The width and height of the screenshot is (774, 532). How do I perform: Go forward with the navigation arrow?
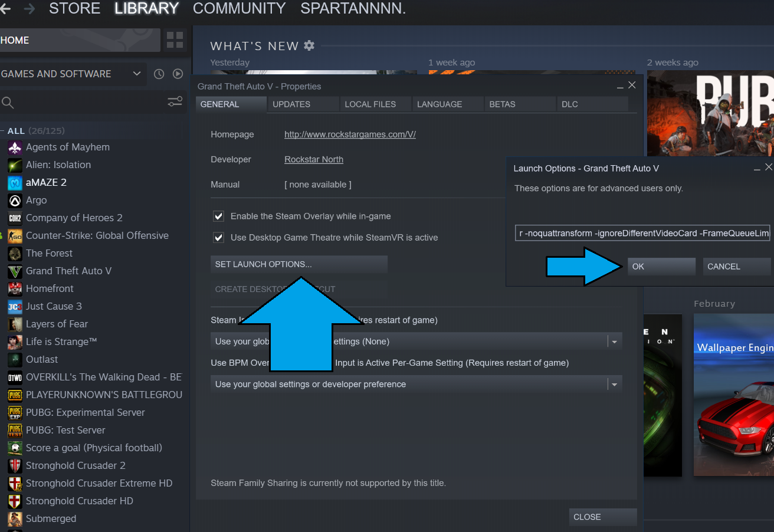(29, 9)
